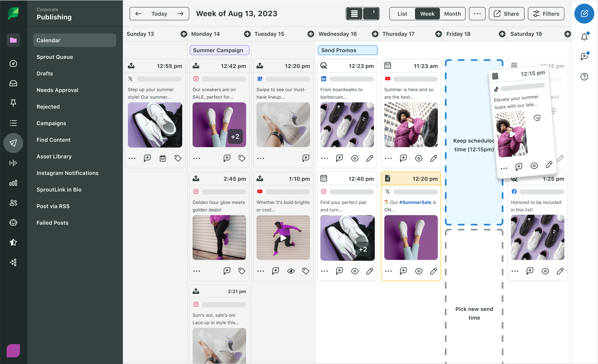Click the Boost/Promote icon on Monday post

(x=227, y=158)
